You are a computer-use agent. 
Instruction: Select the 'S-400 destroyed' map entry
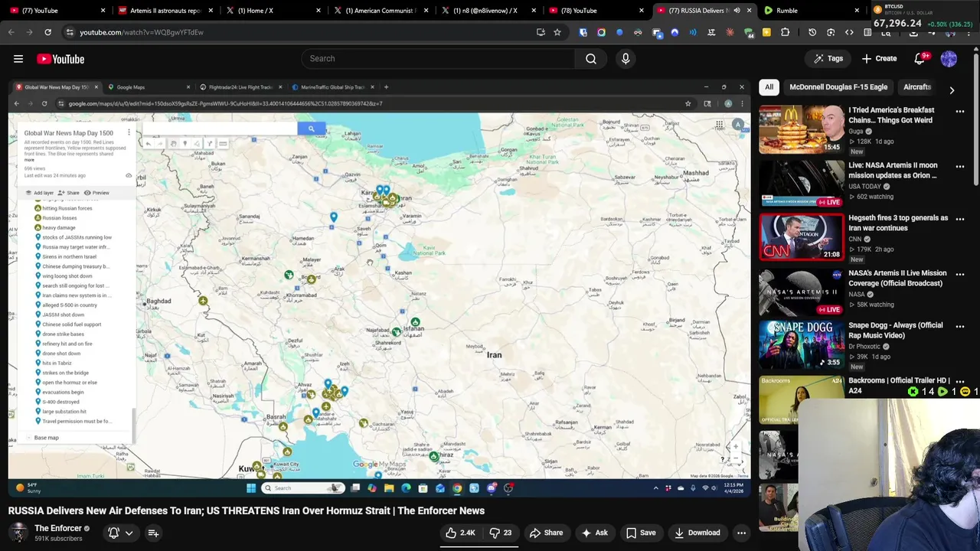tap(60, 402)
